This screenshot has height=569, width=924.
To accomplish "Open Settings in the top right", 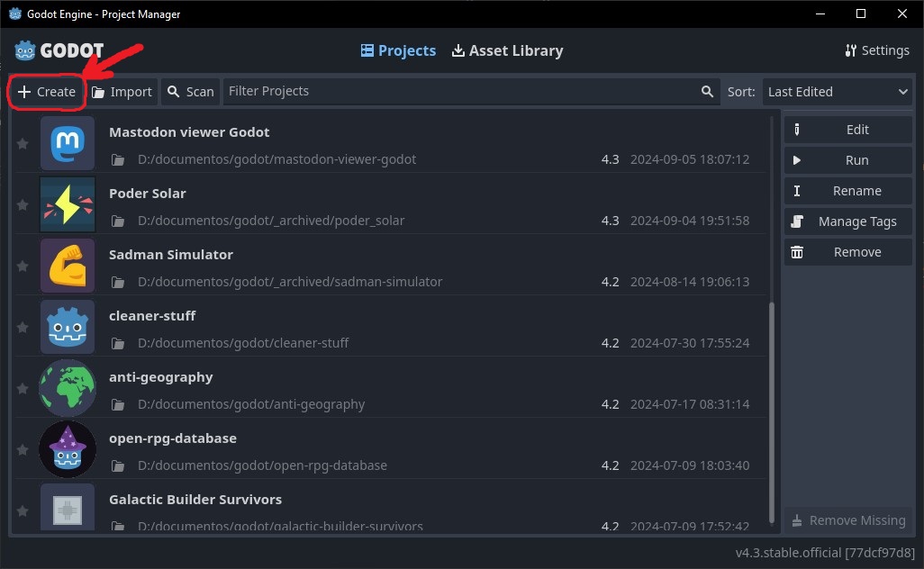I will (876, 50).
